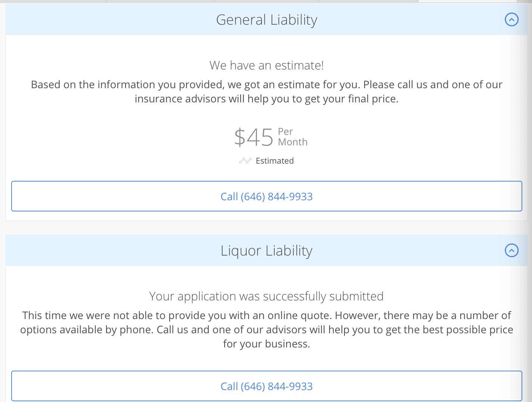Screen dimensions: 532x402
Task: Click the Estimated label text
Action: [x=275, y=161]
